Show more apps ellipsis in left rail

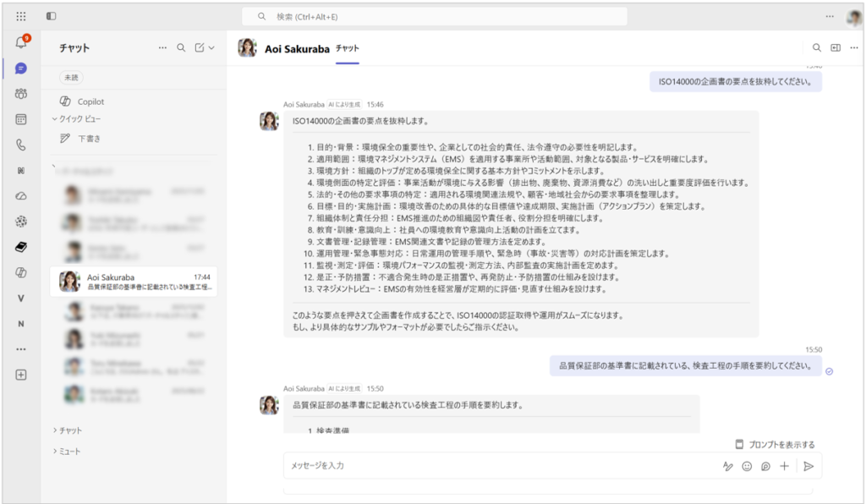(x=21, y=349)
